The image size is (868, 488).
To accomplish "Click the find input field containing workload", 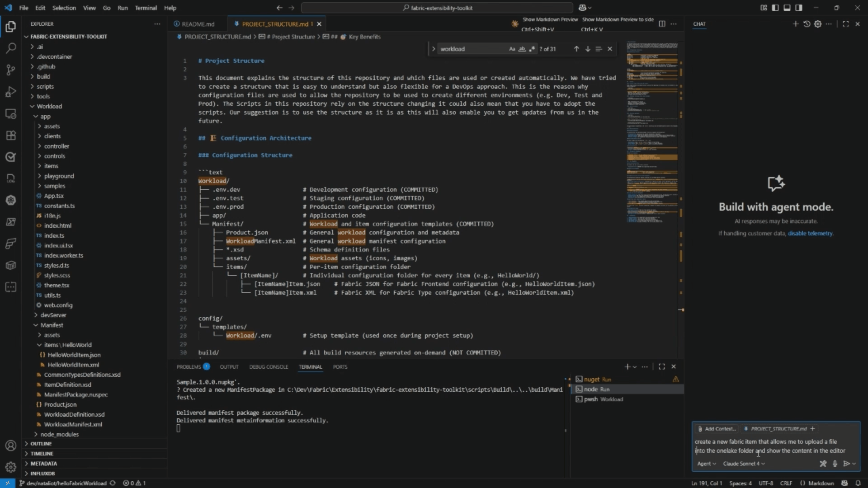I will tap(470, 49).
